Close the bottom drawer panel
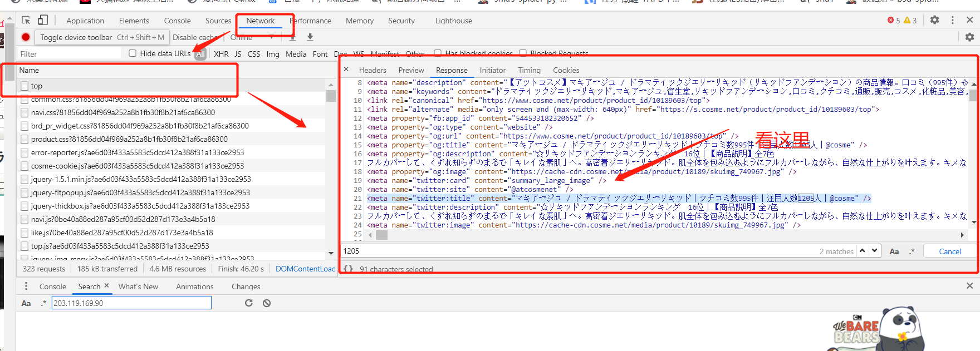Screen dimensions: 980x351 pos(969,285)
